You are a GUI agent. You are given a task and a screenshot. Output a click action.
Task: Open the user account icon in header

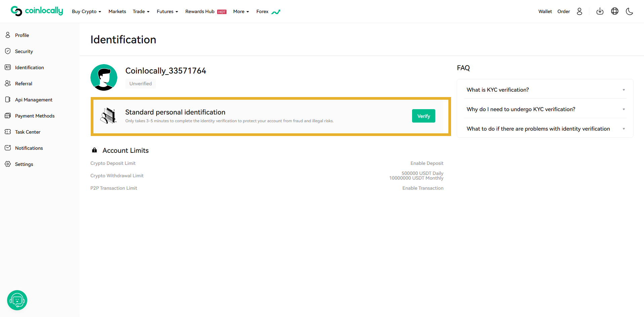coord(579,11)
